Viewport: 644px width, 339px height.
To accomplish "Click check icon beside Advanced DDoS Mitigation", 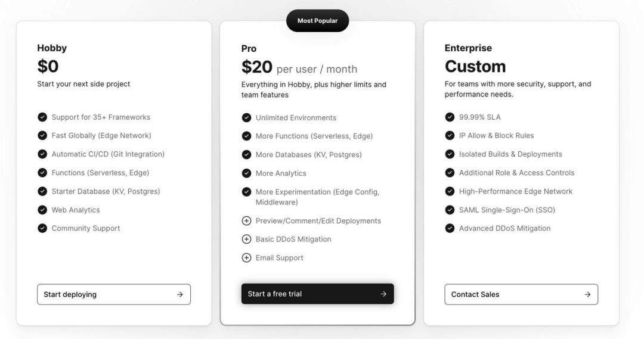I will point(450,228).
